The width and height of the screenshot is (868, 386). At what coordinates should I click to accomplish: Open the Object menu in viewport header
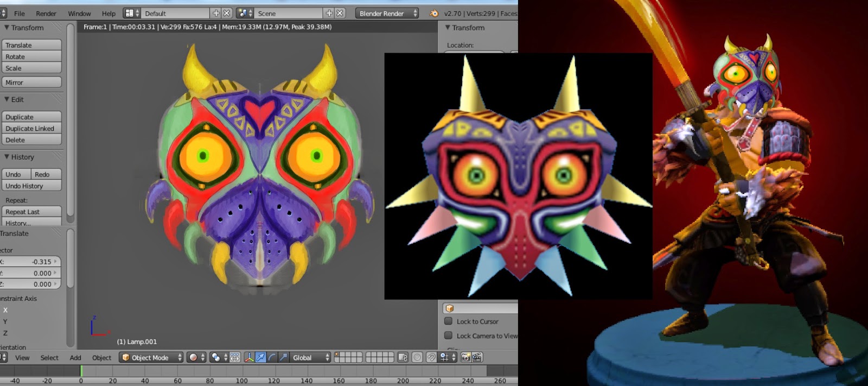coord(101,357)
